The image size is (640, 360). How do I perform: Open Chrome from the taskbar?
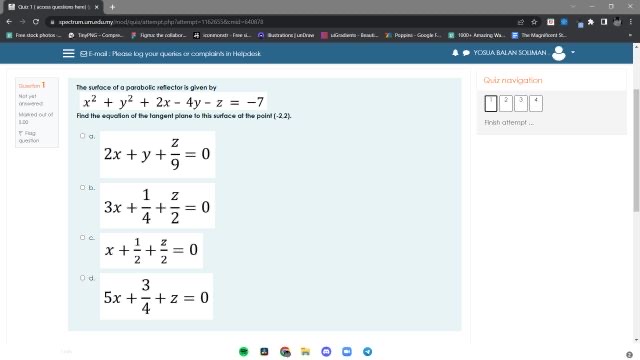click(x=285, y=351)
